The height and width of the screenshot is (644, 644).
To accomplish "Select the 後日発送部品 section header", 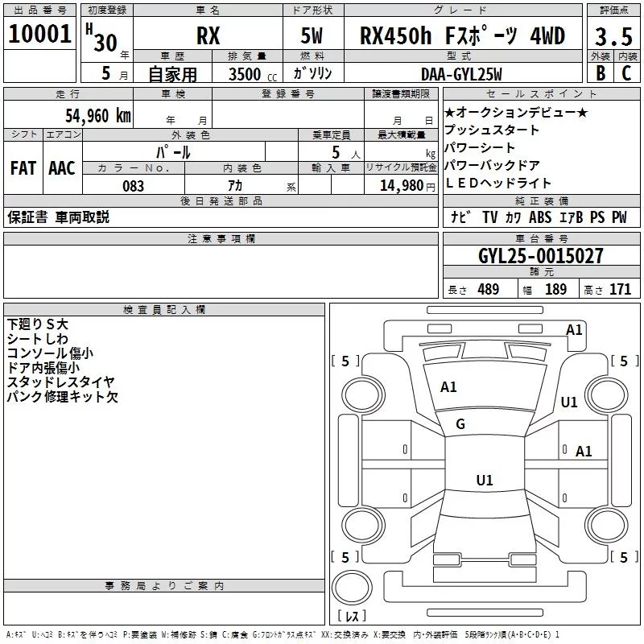I will tap(221, 200).
